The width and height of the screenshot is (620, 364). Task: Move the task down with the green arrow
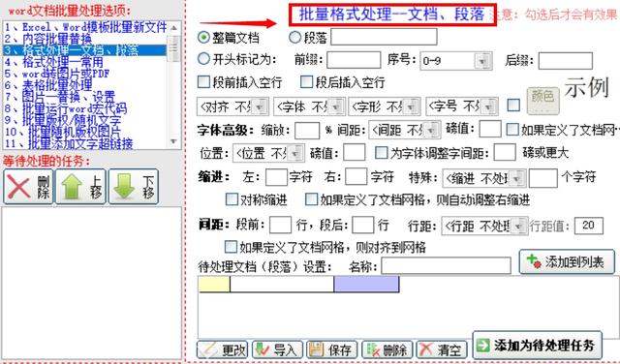point(134,187)
